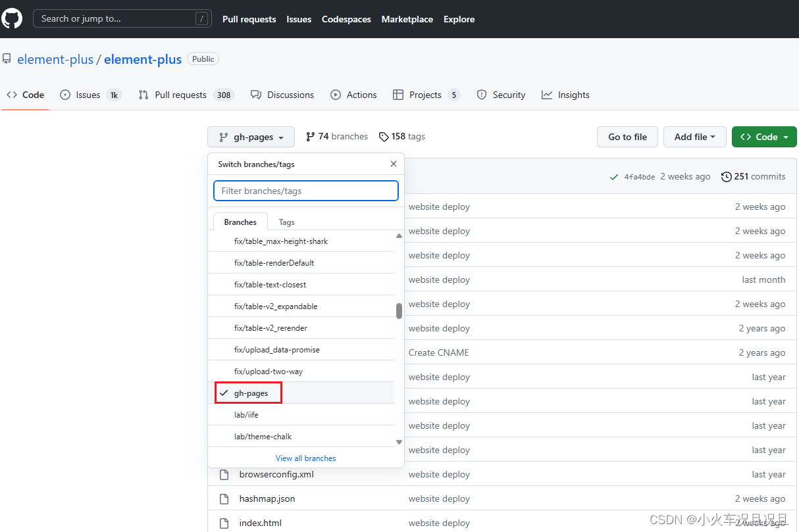The width and height of the screenshot is (799, 532).
Task: Switch to the Branches tab in popup
Action: pos(240,222)
